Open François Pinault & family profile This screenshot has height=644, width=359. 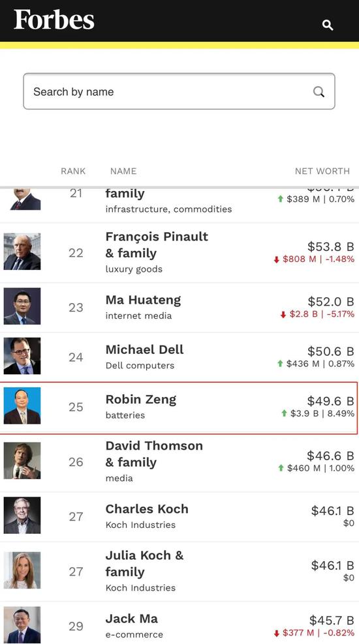157,245
